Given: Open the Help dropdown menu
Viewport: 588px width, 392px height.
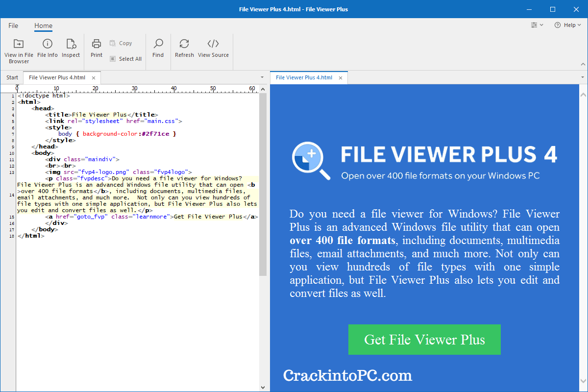Looking at the screenshot, I should pyautogui.click(x=568, y=25).
